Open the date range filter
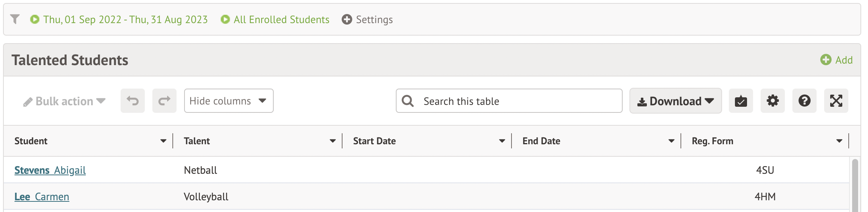868x212 pixels. 125,20
